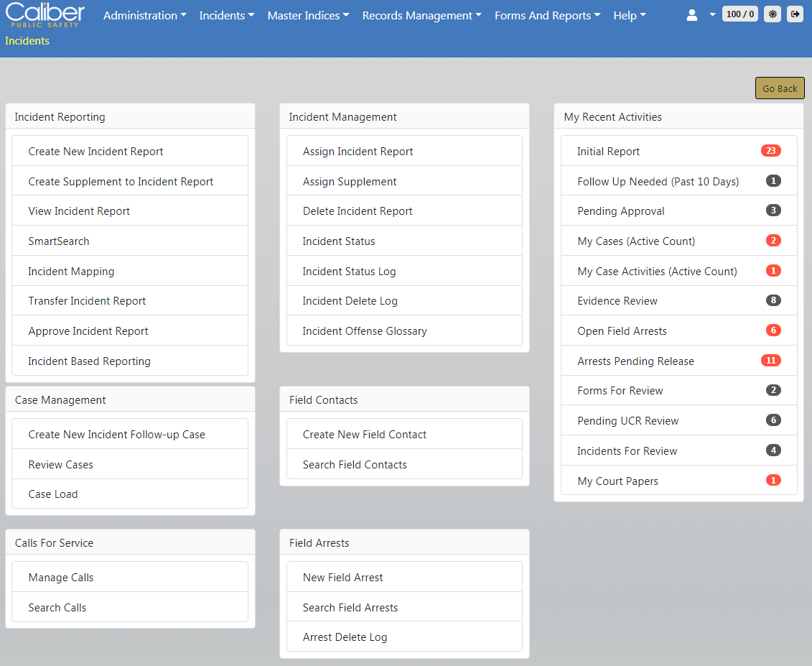The image size is (812, 666).
Task: Click the logout arrow icon
Action: 795,14
